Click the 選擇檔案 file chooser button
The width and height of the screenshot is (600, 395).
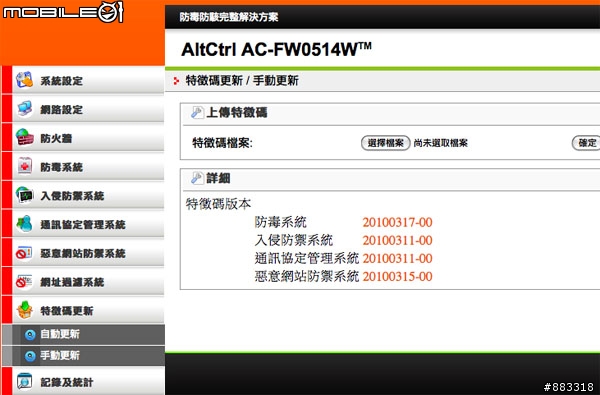click(x=386, y=143)
